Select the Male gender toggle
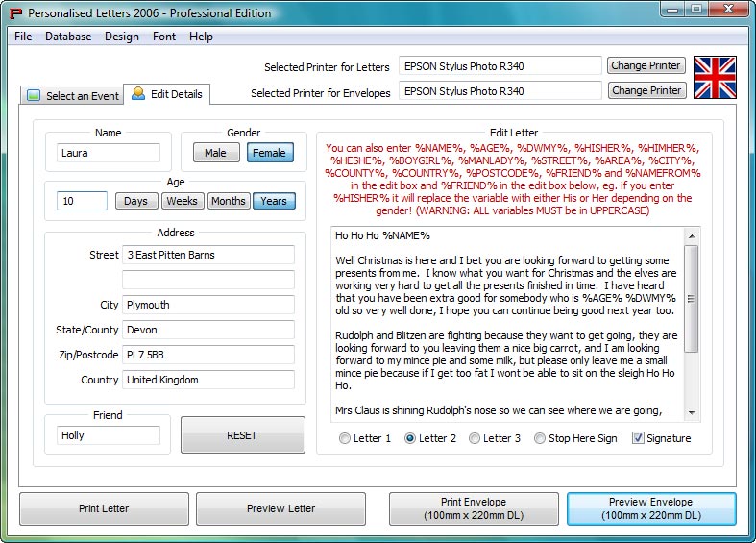 216,153
